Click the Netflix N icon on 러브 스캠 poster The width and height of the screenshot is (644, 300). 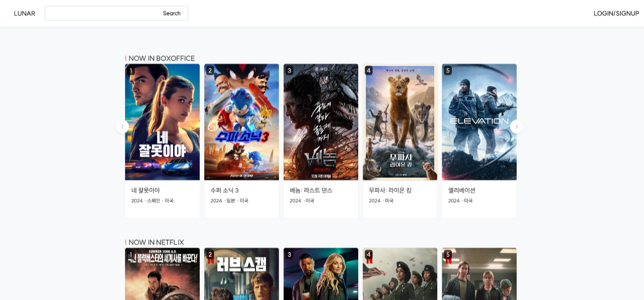[x=211, y=260]
